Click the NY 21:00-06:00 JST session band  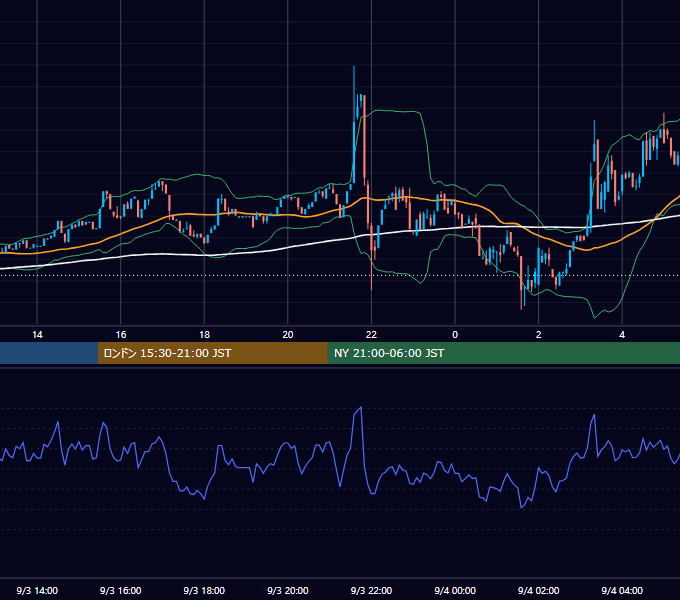[503, 353]
